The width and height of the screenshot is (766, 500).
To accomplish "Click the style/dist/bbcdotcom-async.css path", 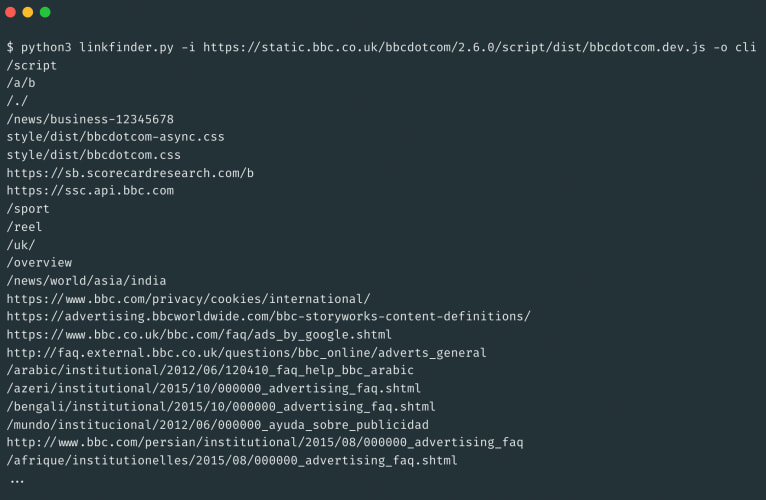I will pos(115,137).
